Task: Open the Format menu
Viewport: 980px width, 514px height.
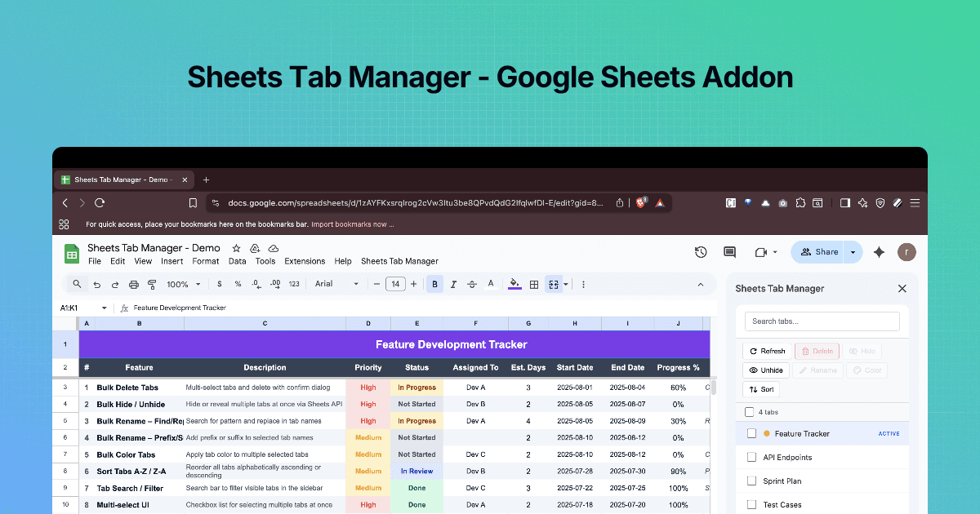Action: [x=206, y=261]
